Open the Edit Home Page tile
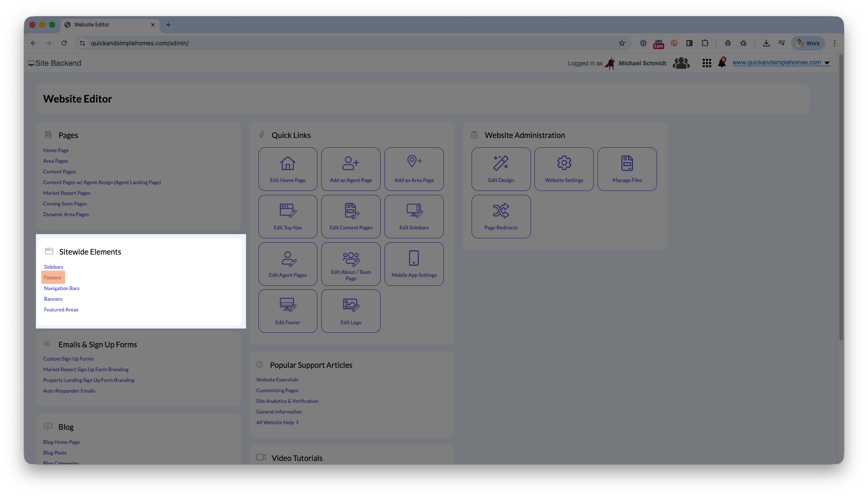 coord(287,169)
